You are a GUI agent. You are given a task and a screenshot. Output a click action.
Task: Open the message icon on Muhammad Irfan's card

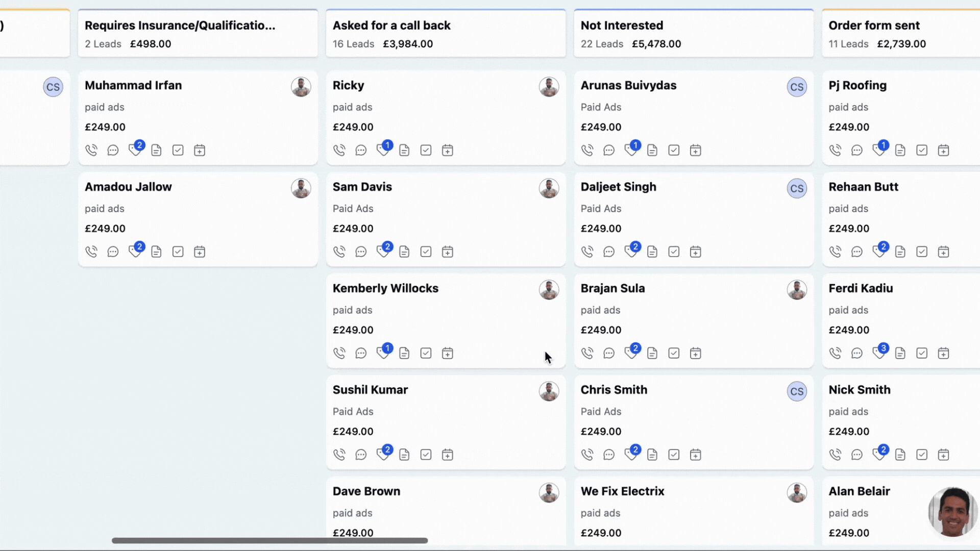(x=113, y=151)
